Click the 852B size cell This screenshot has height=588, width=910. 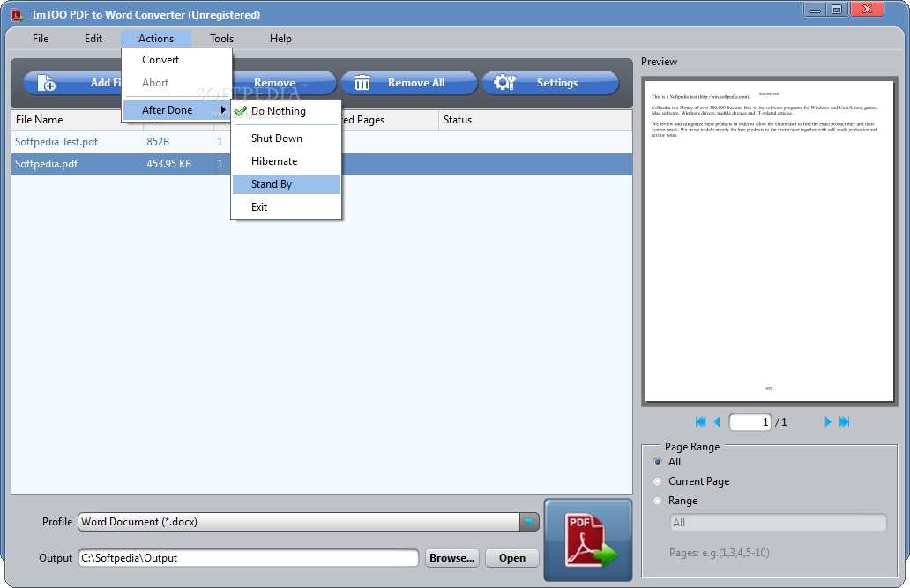pyautogui.click(x=158, y=142)
